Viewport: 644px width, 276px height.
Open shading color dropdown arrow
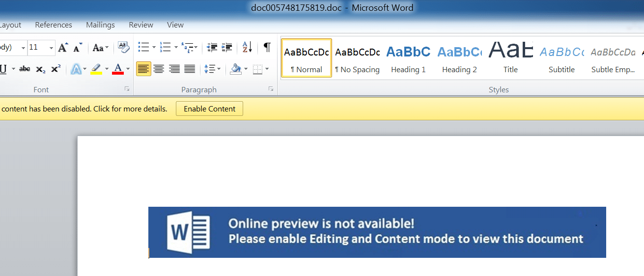tap(246, 69)
